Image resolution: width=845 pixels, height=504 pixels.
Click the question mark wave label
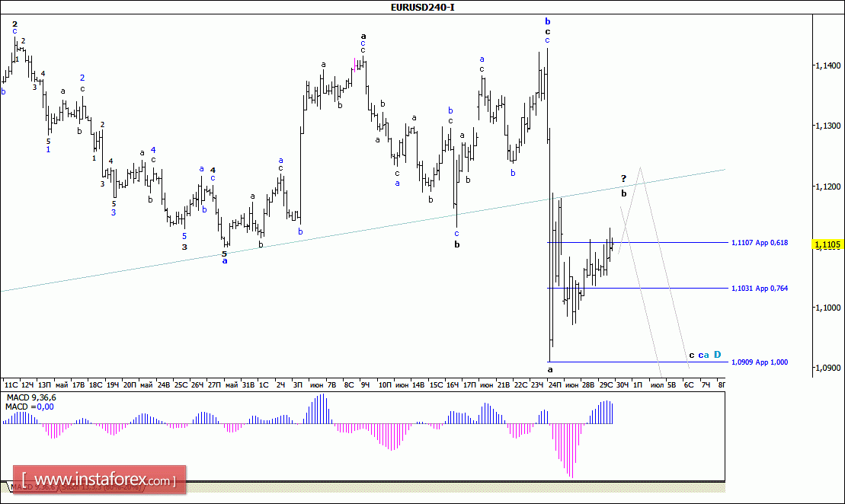coord(623,179)
